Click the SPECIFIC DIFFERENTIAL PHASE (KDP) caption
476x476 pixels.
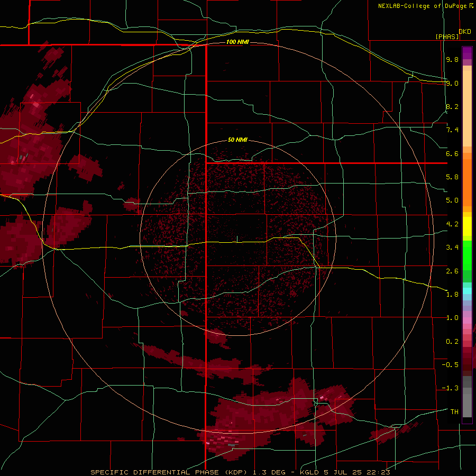point(170,472)
